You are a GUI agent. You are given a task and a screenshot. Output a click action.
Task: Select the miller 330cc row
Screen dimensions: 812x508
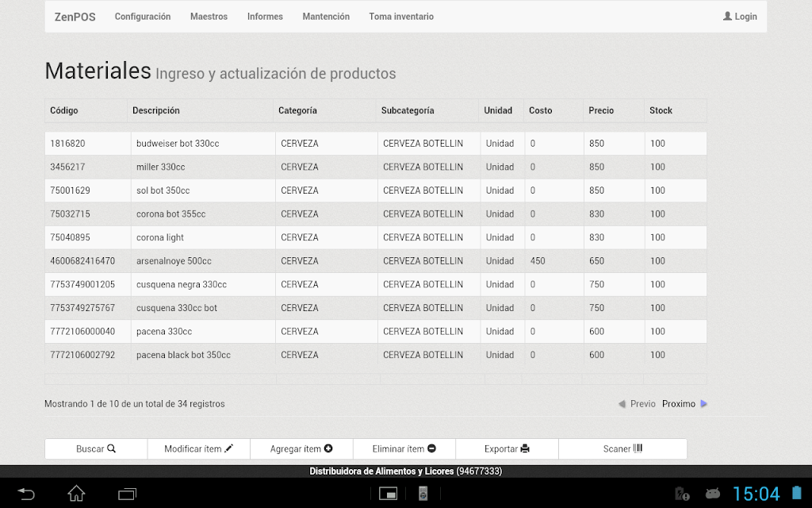(x=375, y=167)
